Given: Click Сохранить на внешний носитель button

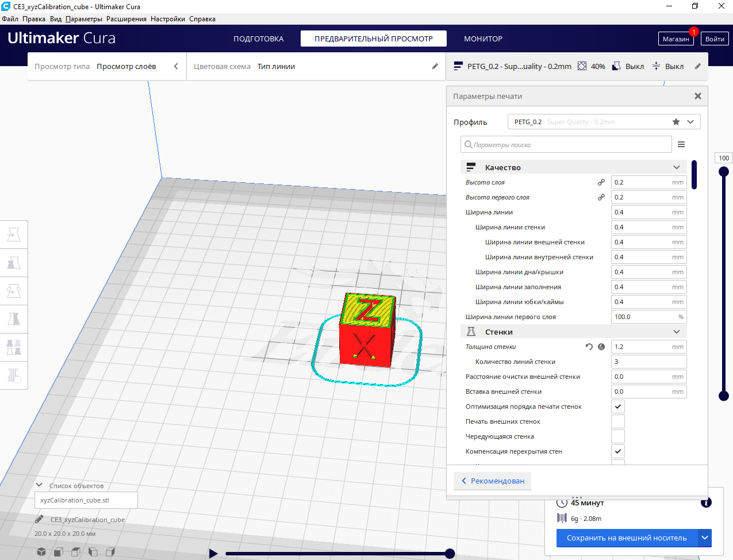Looking at the screenshot, I should tap(627, 538).
